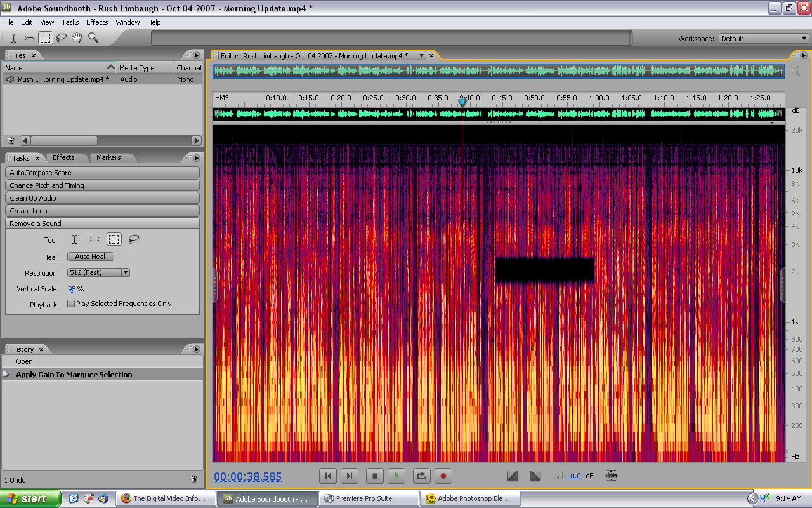Choose the Frequency Selection tool in the Remove a Sound task
This screenshot has width=812, height=508.
pyautogui.click(x=95, y=239)
